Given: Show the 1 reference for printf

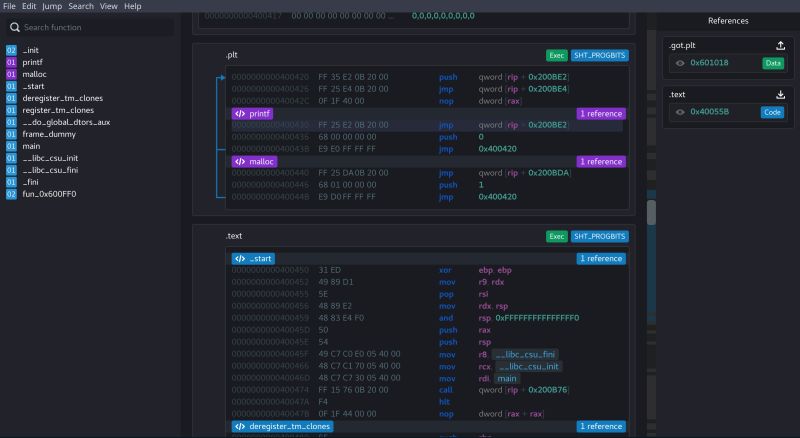Looking at the screenshot, I should coord(601,113).
